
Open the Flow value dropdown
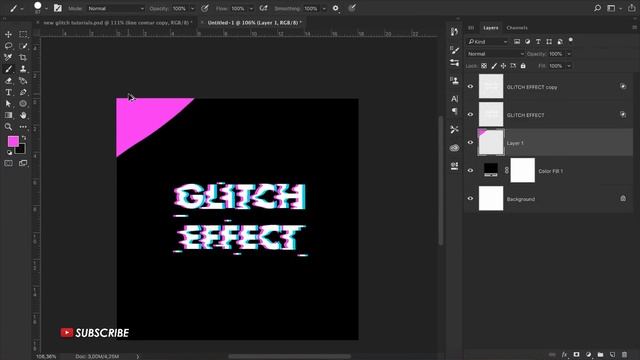pos(251,8)
